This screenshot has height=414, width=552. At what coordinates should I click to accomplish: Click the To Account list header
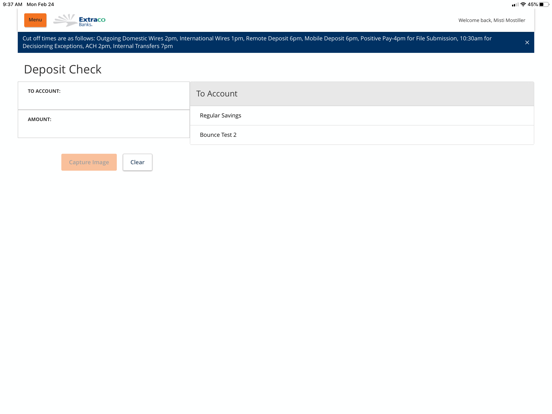point(362,94)
